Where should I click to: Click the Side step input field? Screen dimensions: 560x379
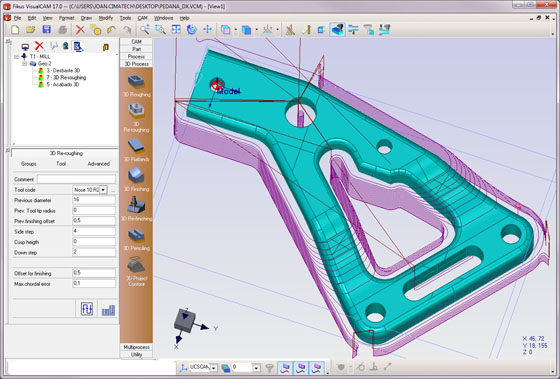click(x=94, y=231)
